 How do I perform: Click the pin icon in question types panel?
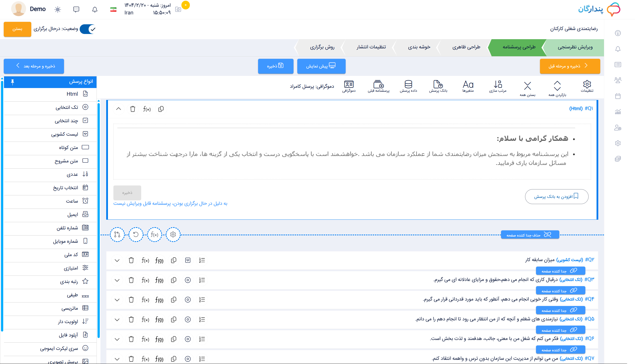(x=12, y=82)
